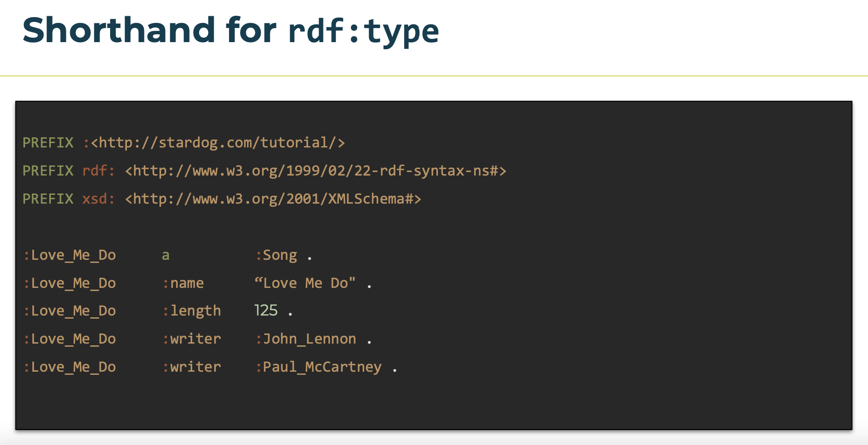The width and height of the screenshot is (868, 445).
Task: Select the 'rdf:' prefix label
Action: click(x=99, y=171)
